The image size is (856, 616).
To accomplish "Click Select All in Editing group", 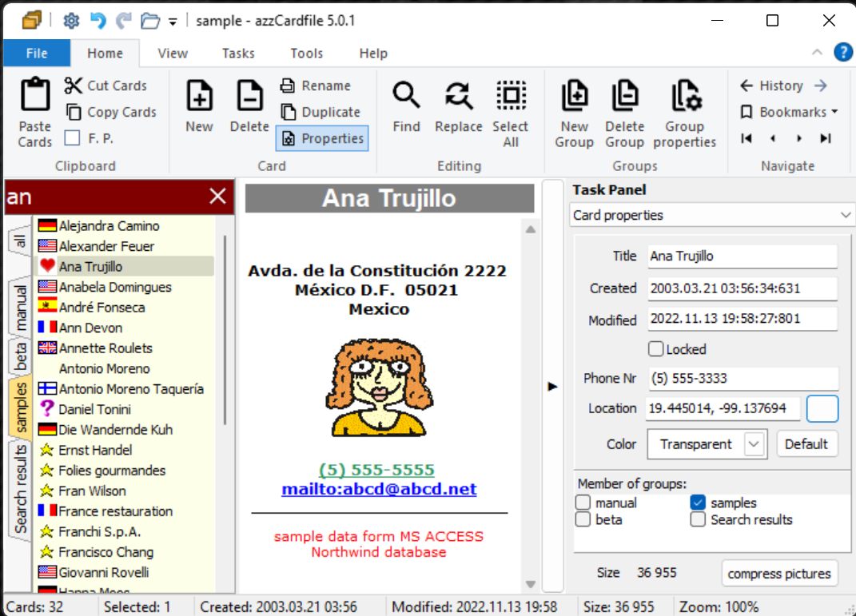I will pyautogui.click(x=511, y=114).
